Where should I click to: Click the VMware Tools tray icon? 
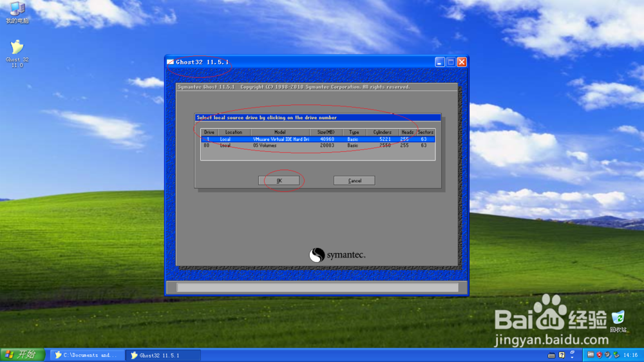click(591, 355)
